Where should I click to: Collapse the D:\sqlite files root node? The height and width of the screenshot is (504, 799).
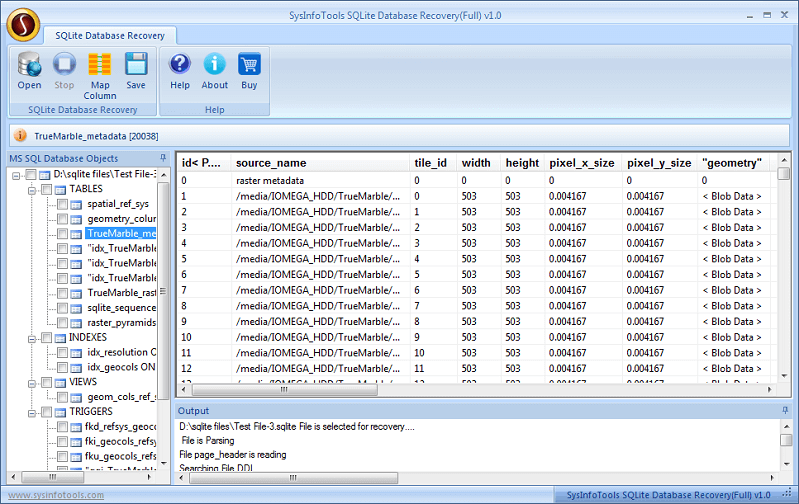[x=16, y=175]
